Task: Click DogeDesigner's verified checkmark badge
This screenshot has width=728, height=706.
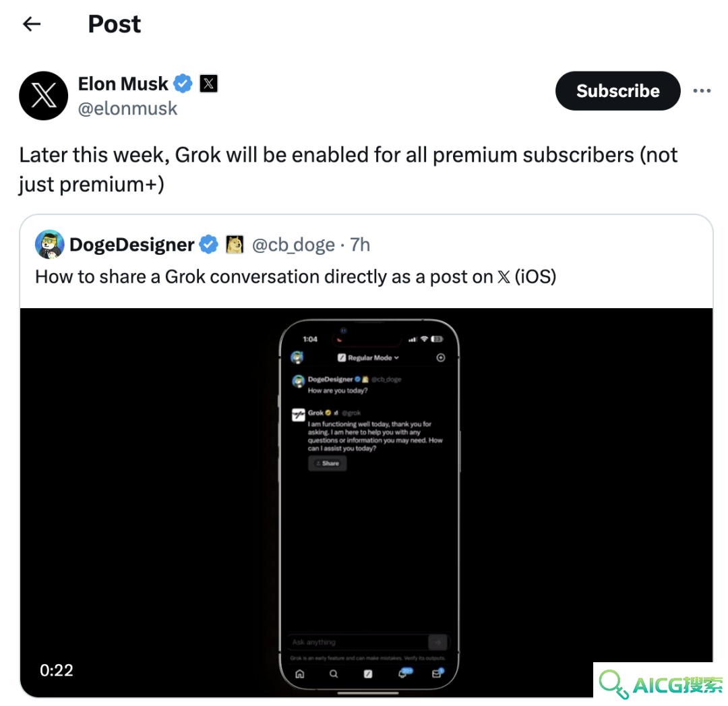Action: pyautogui.click(x=208, y=245)
